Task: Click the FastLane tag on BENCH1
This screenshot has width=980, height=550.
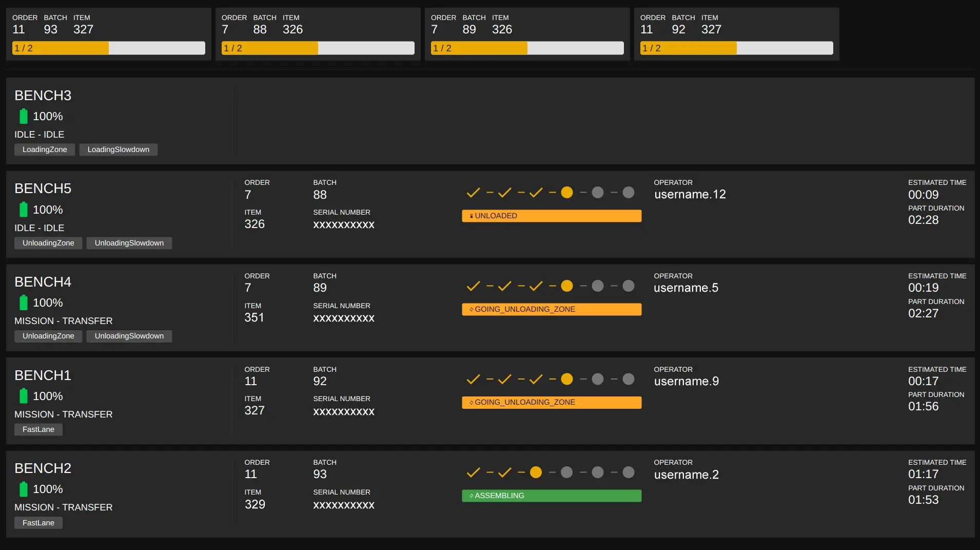Action: pyautogui.click(x=38, y=429)
